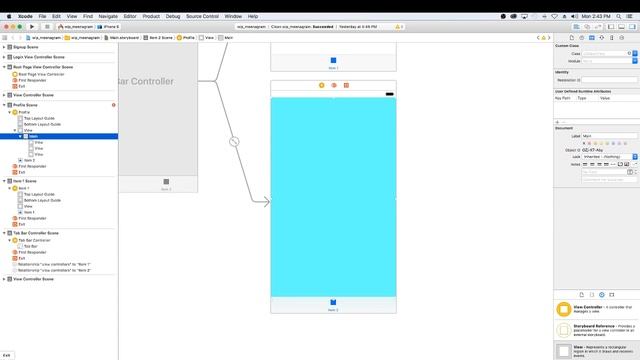Toggle the navigator panel visibility

(x=611, y=27)
